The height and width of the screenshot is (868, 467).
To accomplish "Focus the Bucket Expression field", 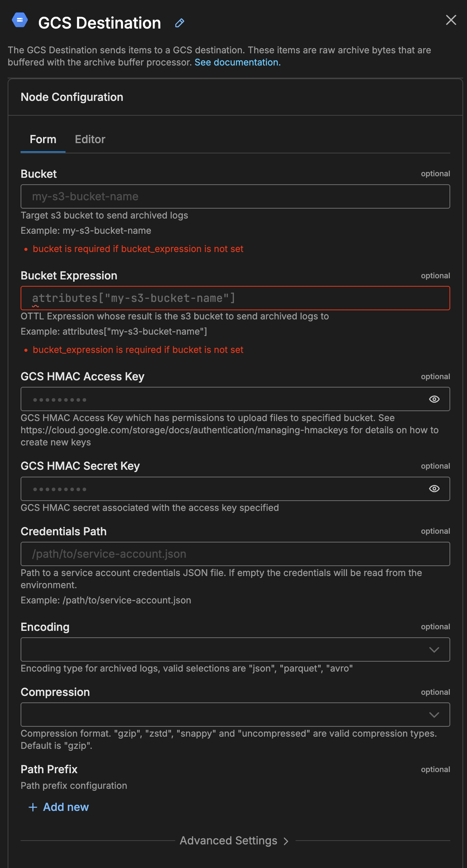I will pos(235,298).
